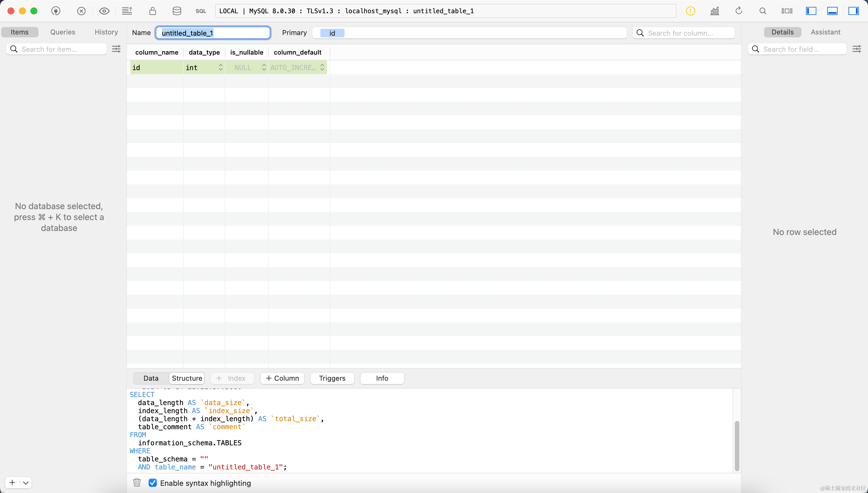Click the commit changes lines icon
This screenshot has width=868, height=493.
tap(127, 11)
